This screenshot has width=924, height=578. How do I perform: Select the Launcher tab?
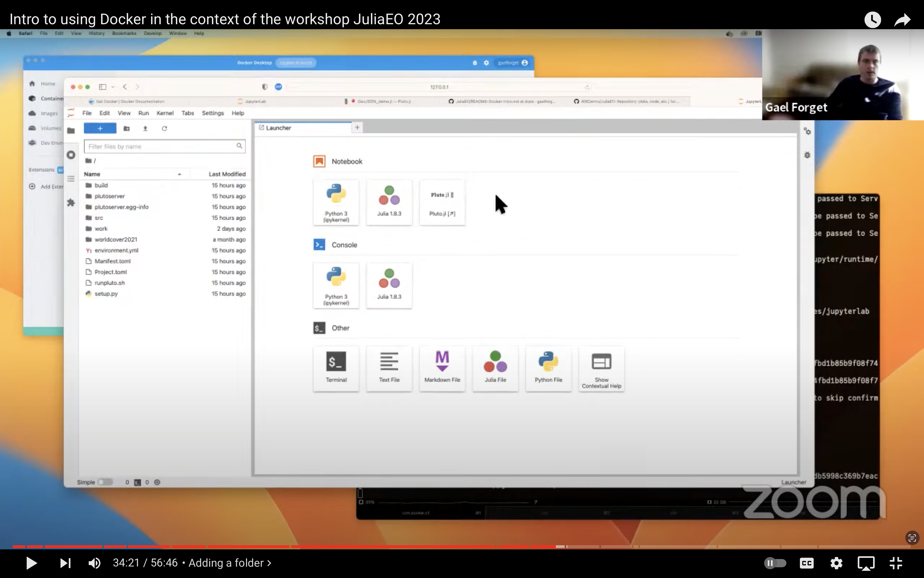click(x=279, y=128)
